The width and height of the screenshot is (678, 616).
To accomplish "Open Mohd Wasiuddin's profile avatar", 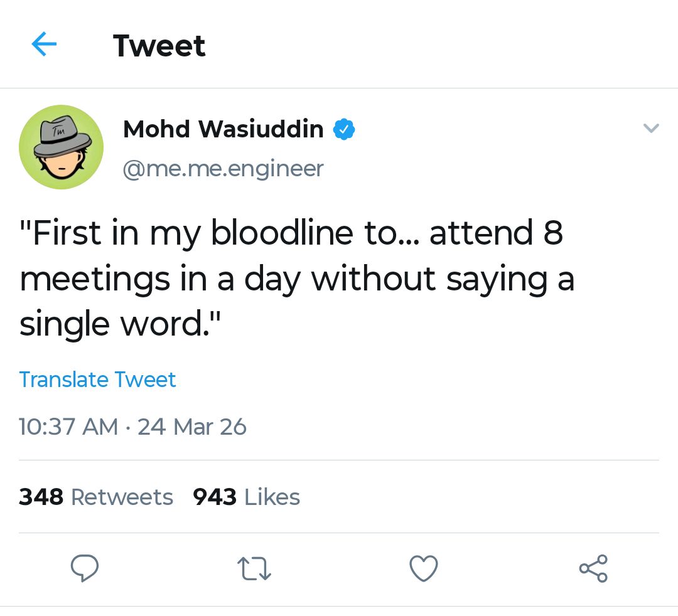I will pos(61,147).
